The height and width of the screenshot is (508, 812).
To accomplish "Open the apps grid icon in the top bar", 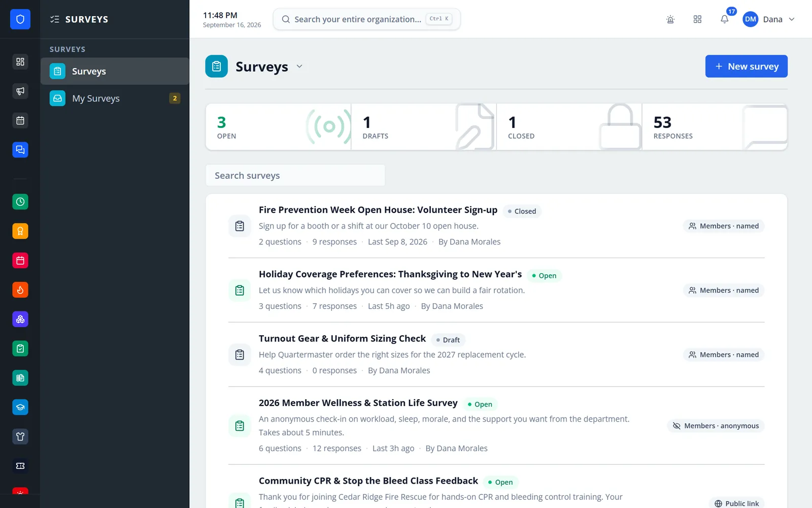I will 697,19.
